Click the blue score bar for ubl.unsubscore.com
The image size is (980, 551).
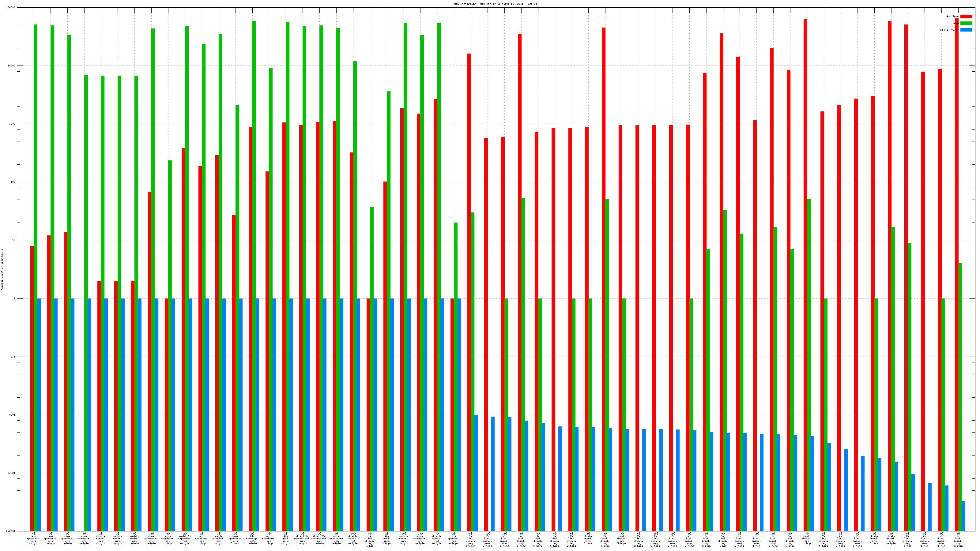coord(341,414)
